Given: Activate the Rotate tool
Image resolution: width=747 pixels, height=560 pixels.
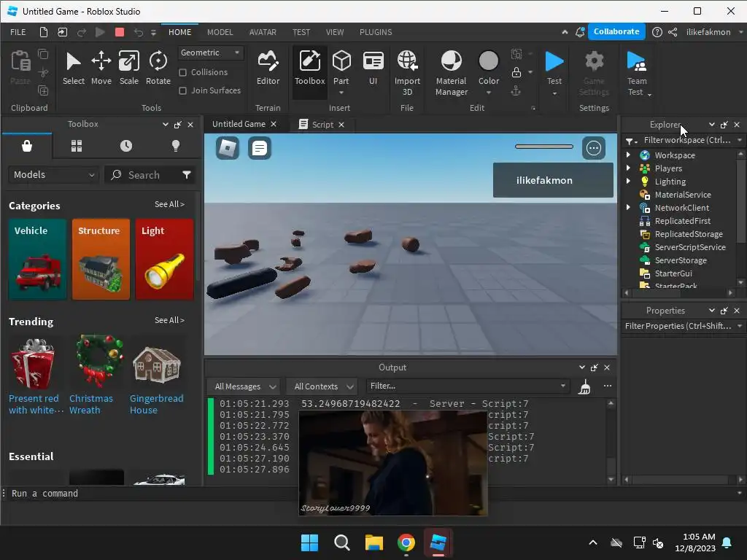Looking at the screenshot, I should (x=158, y=68).
